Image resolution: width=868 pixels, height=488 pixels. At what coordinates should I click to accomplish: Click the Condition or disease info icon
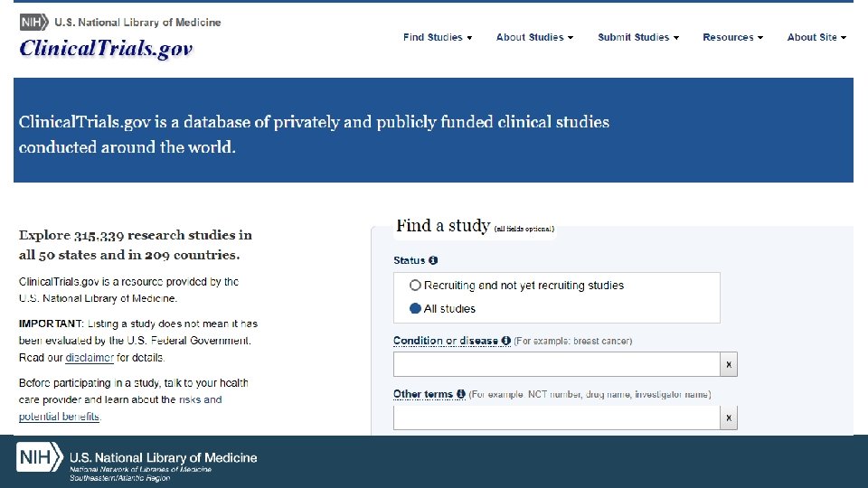[x=506, y=341]
